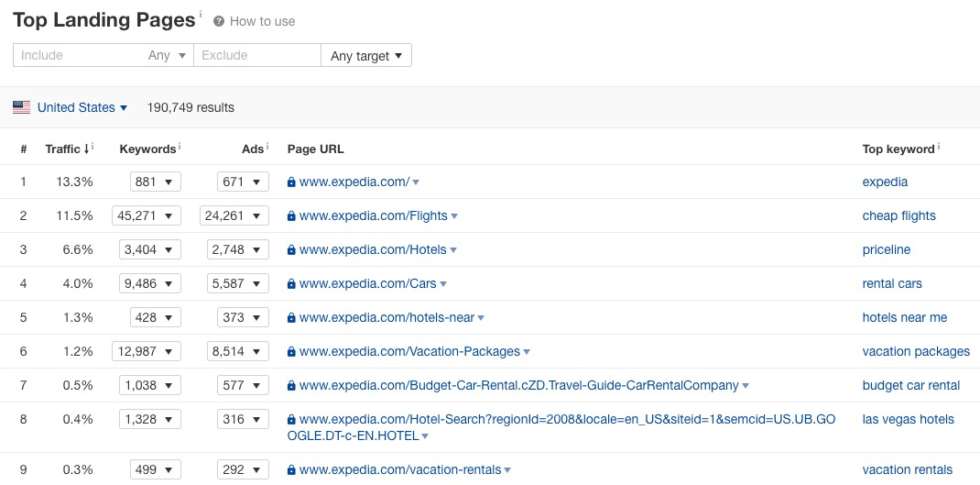Open the priceline top keyword
The image size is (980, 485).
point(887,249)
